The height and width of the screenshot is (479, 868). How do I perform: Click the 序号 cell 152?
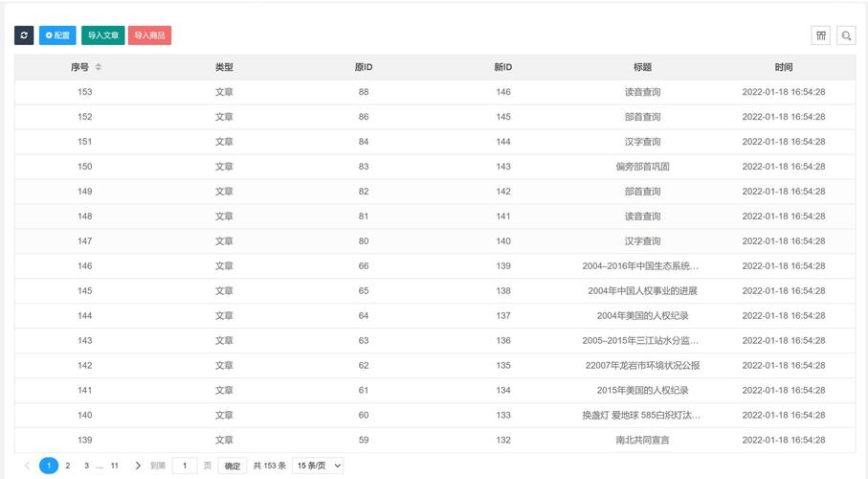pos(85,117)
